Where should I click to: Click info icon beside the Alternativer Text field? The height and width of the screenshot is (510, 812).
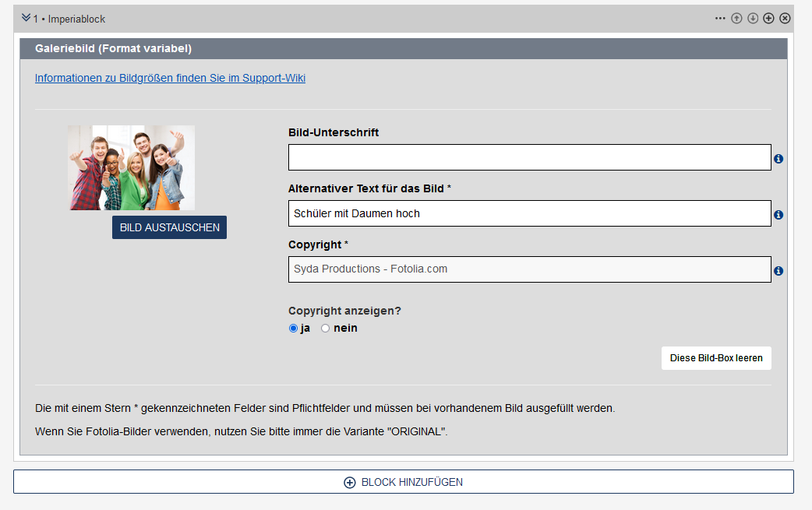(778, 215)
